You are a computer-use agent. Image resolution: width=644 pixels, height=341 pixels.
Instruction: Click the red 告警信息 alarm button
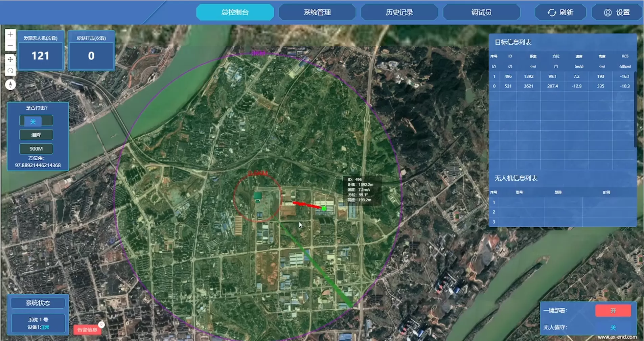coord(87,329)
